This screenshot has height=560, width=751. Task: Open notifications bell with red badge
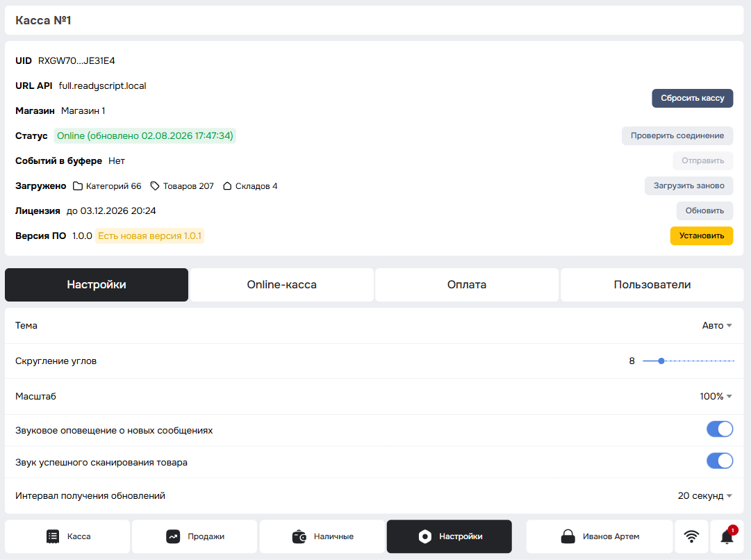click(727, 536)
